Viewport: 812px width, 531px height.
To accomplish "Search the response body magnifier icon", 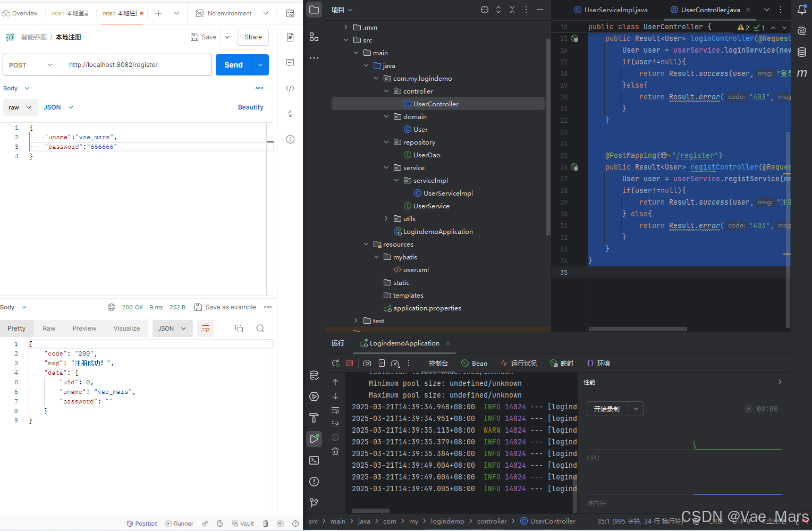I will [x=260, y=328].
